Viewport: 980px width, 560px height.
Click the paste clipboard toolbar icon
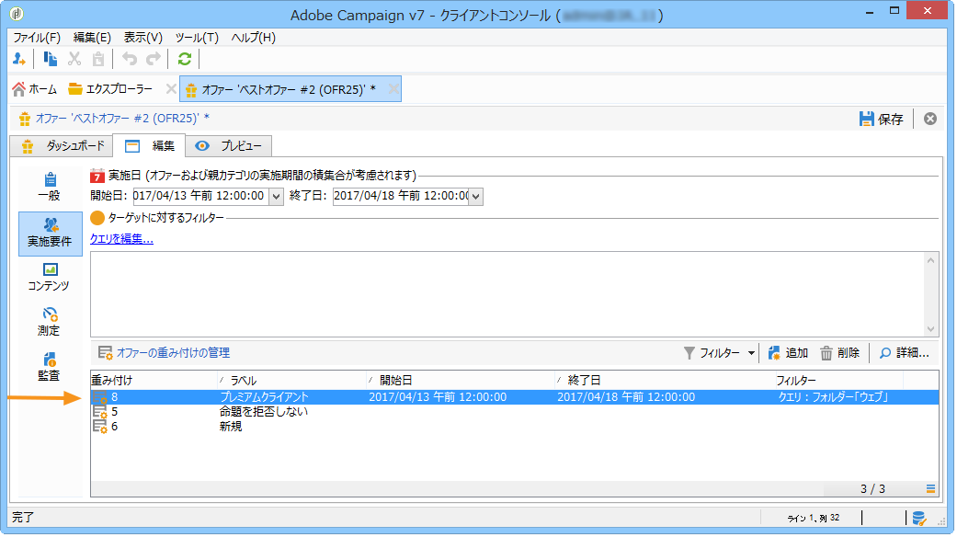point(98,60)
